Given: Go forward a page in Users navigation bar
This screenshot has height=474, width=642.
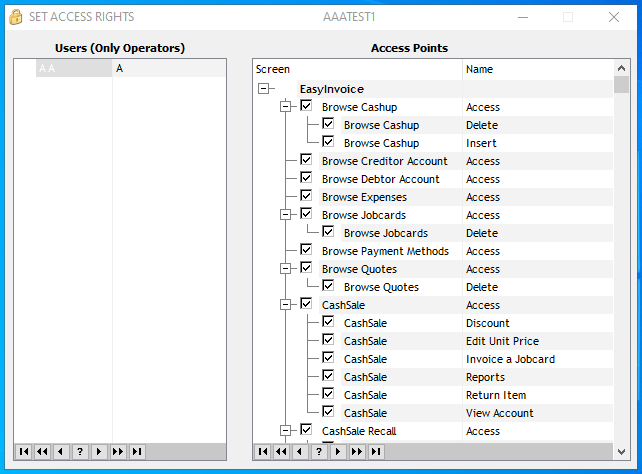Looking at the screenshot, I should click(x=118, y=451).
